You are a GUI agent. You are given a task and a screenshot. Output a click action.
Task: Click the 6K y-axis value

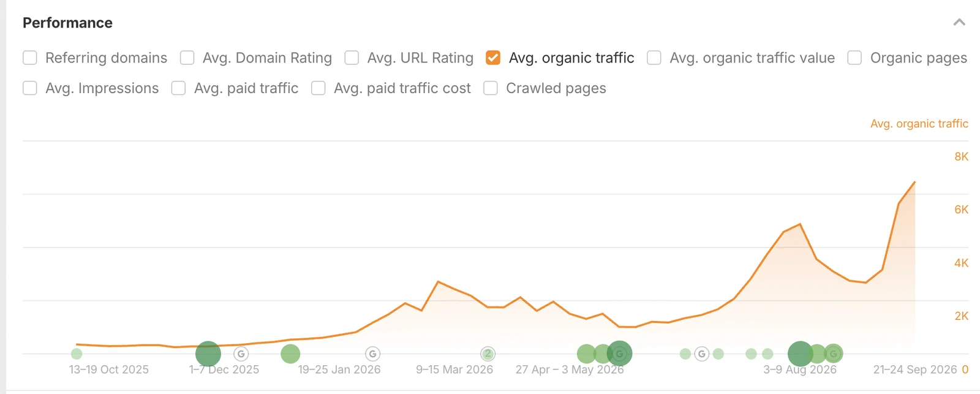962,210
